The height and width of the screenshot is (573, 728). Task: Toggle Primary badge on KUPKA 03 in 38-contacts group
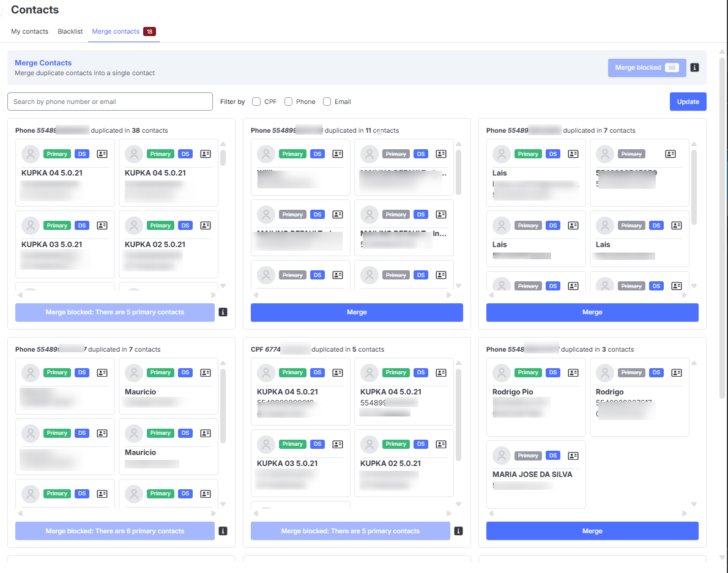pos(57,226)
